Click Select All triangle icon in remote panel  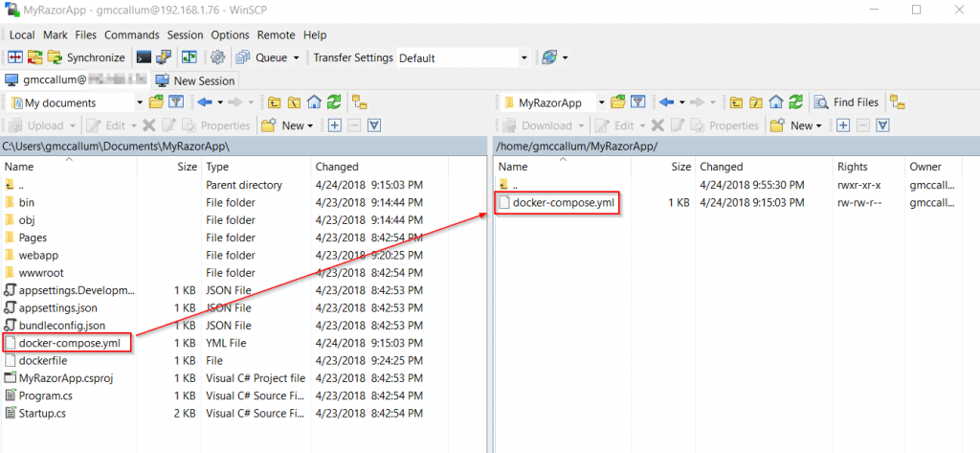pyautogui.click(x=882, y=125)
